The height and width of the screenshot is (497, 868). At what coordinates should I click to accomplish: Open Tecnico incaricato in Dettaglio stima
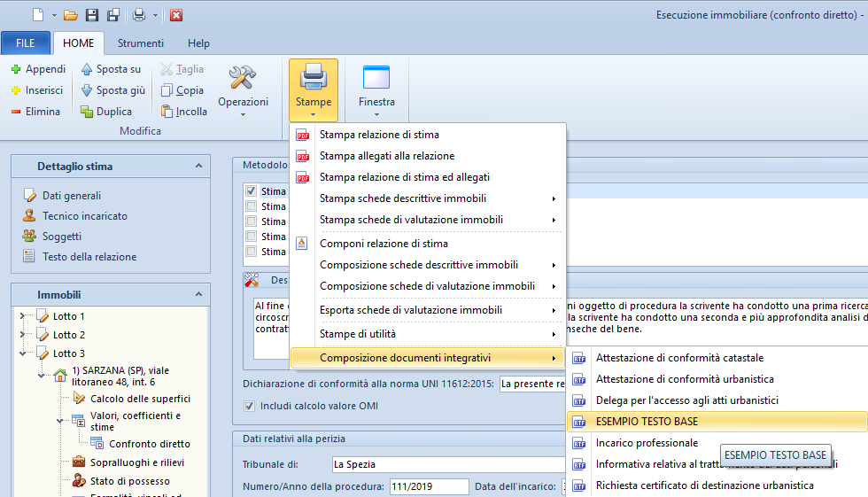[x=84, y=216]
